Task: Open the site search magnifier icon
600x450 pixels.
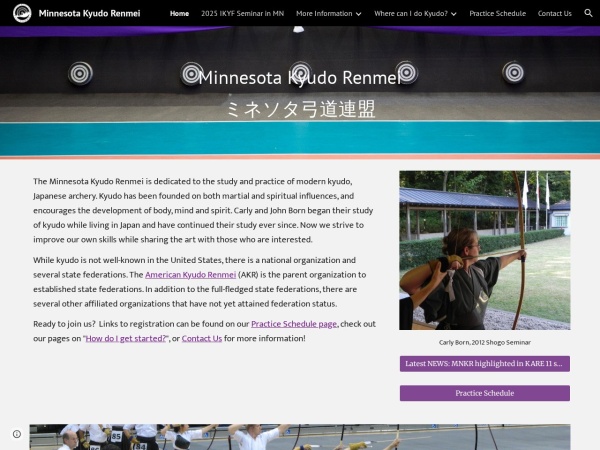Action: click(588, 13)
